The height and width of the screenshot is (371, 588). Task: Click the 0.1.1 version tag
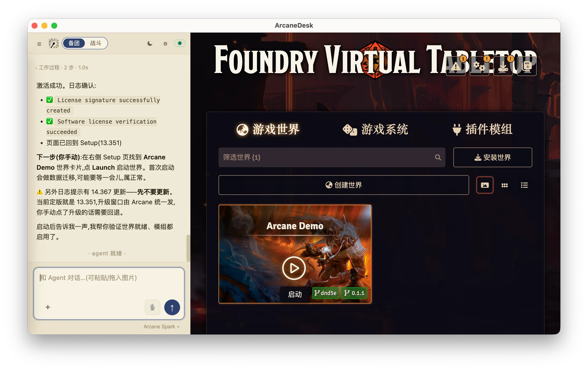pos(354,293)
